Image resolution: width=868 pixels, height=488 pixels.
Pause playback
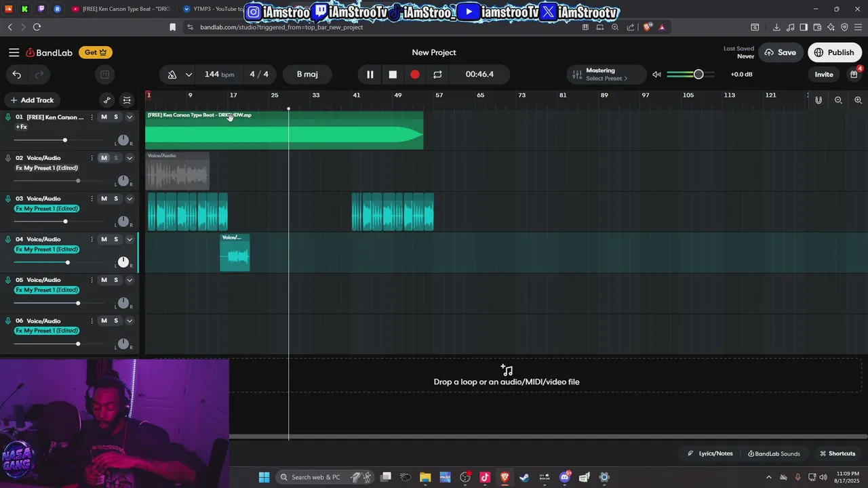coord(370,75)
